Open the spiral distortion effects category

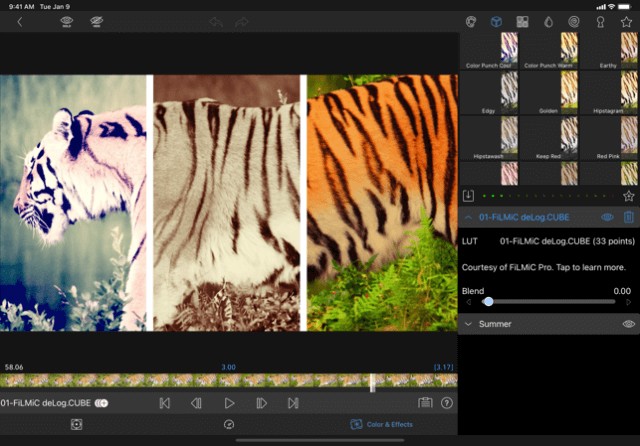click(x=574, y=21)
